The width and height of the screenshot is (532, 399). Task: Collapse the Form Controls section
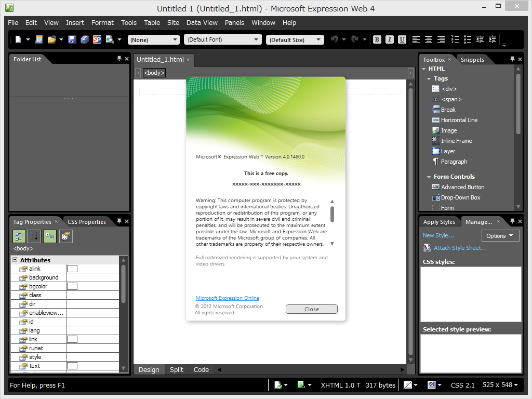coord(429,177)
